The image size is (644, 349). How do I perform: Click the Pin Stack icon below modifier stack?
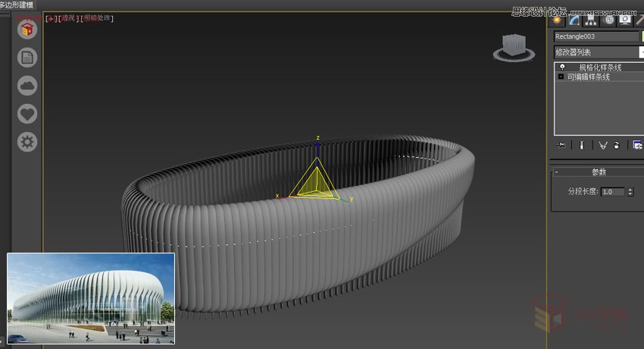(x=561, y=145)
